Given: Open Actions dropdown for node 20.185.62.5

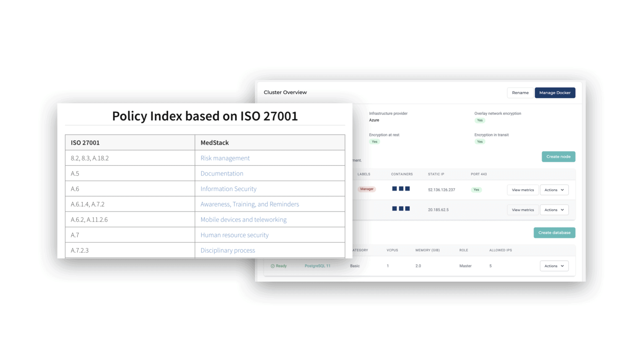Looking at the screenshot, I should pyautogui.click(x=554, y=210).
